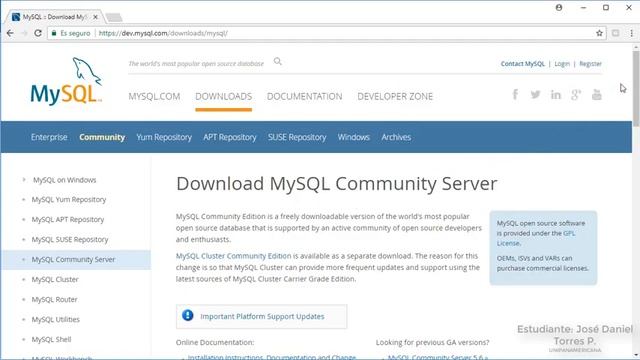
Task: Open the APT Repository tab
Action: click(230, 137)
